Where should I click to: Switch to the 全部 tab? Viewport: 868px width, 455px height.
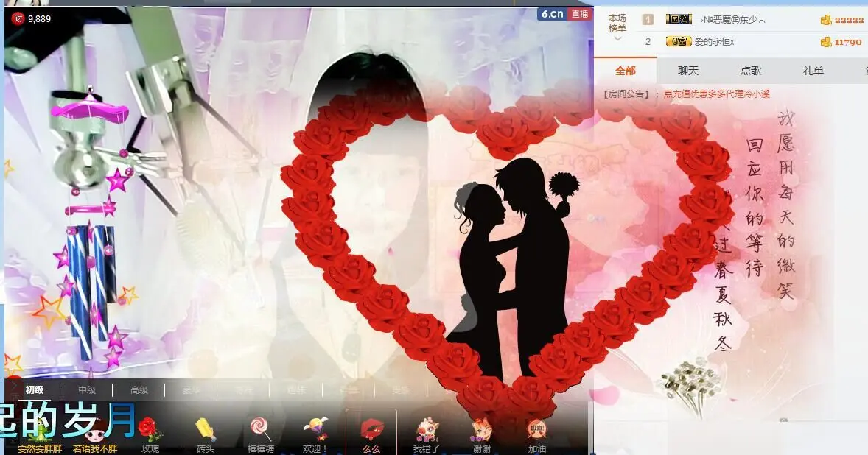click(626, 71)
